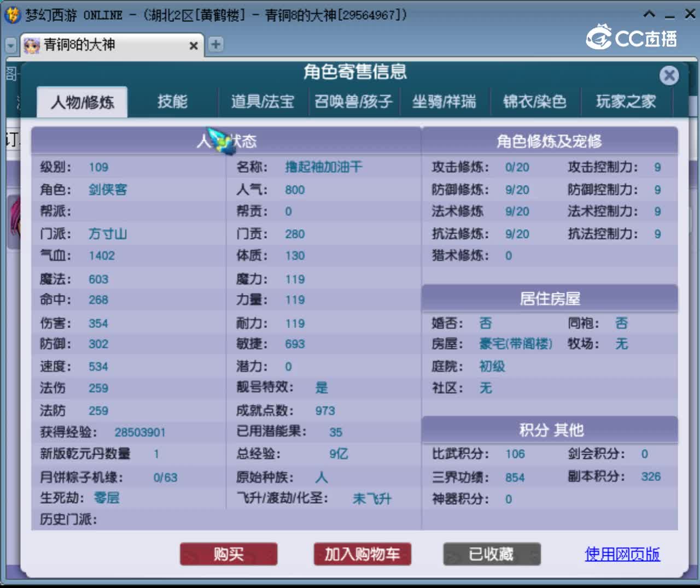Close the 角色寄售信息 dialog
Image resolution: width=700 pixels, height=588 pixels.
(669, 75)
